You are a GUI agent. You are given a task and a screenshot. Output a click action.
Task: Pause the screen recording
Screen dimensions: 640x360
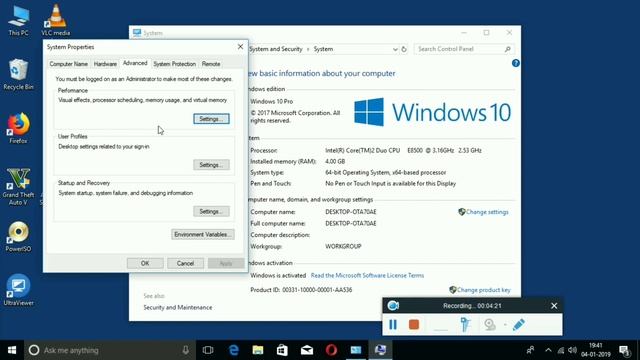(393, 324)
